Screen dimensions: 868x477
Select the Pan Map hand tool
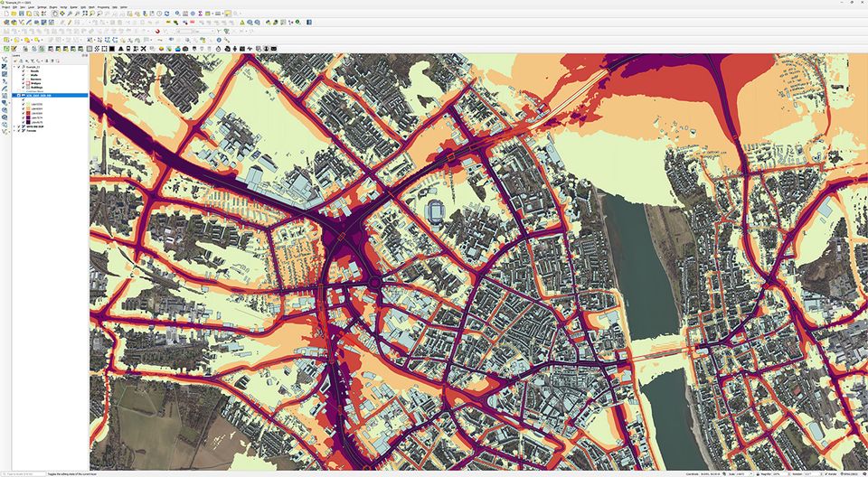(x=53, y=14)
